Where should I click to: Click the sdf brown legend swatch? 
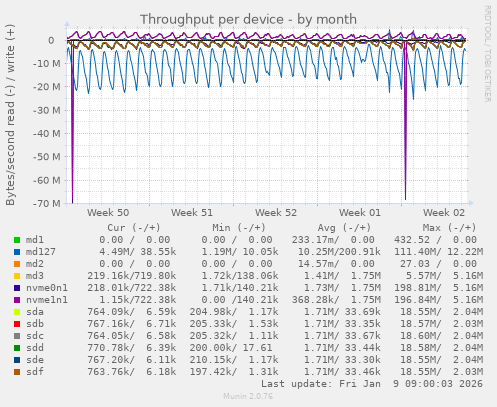(17, 372)
